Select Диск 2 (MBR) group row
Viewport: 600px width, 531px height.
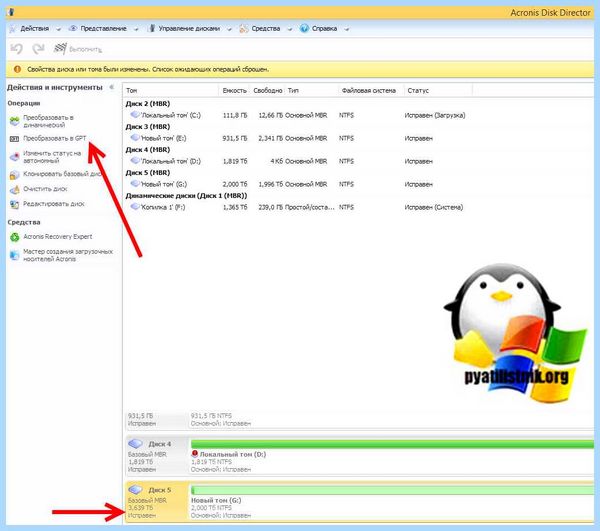[148, 104]
